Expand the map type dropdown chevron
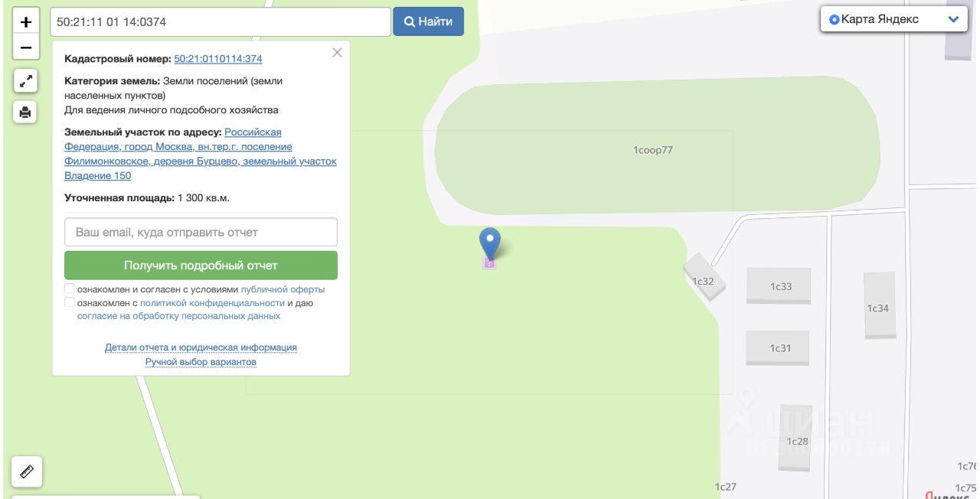Screen dimensions: 980x499 pyautogui.click(x=953, y=20)
